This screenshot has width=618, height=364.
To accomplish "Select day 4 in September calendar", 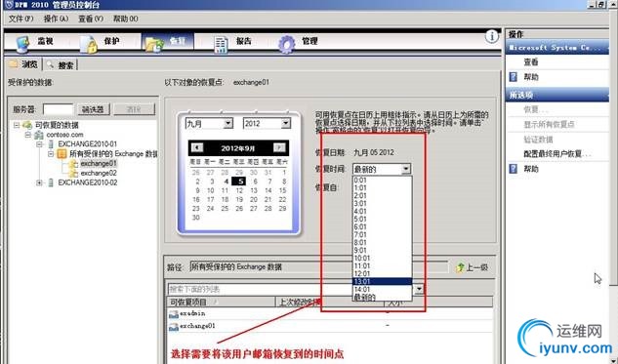I will (x=226, y=182).
